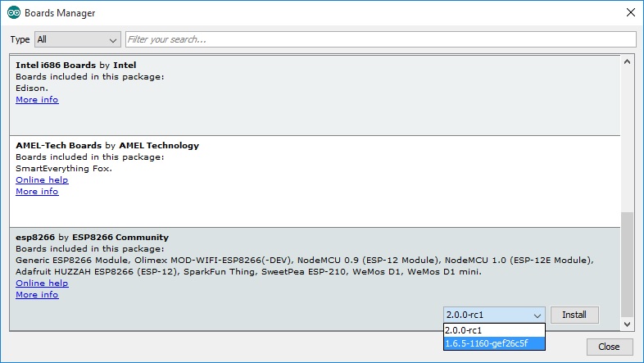This screenshot has width=644, height=363.
Task: Close the Boards Manager window with X
Action: click(631, 13)
